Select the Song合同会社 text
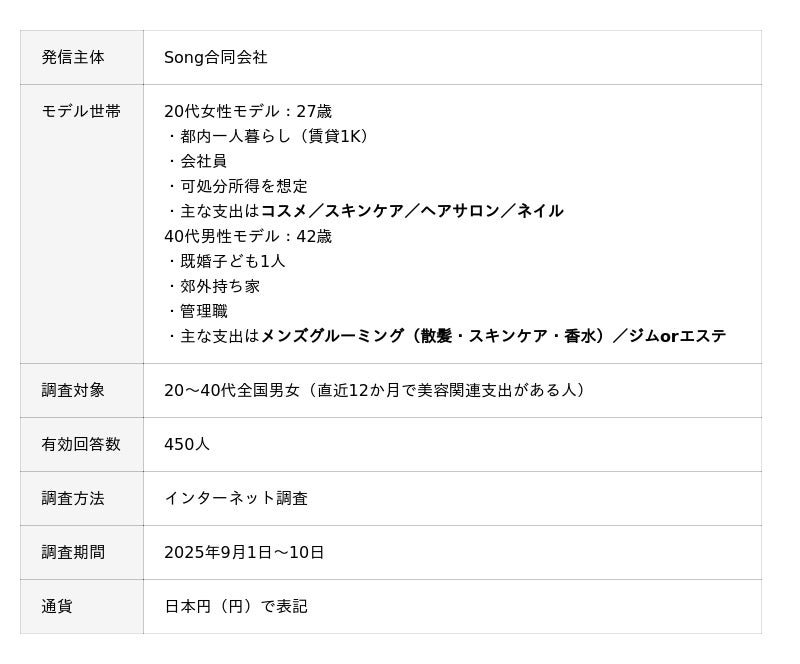Image resolution: width=800 pixels, height=664 pixels. click(x=216, y=58)
